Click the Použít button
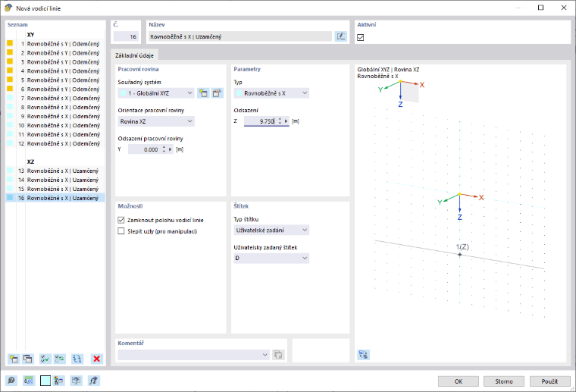This screenshot has width=576, height=392. (549, 381)
